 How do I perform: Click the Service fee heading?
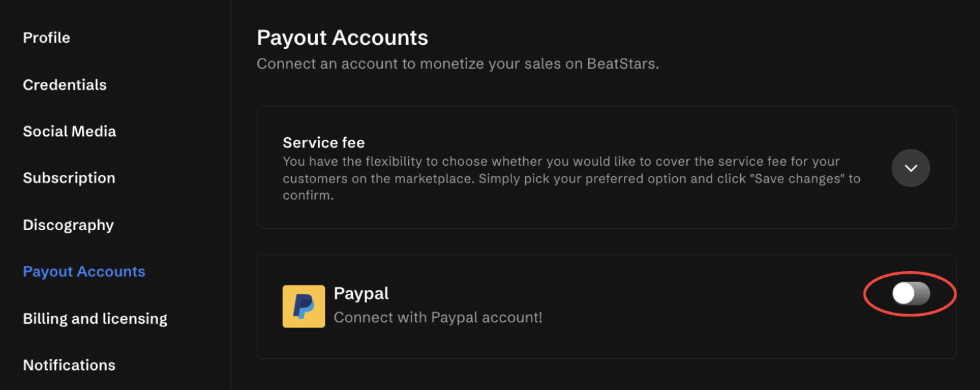tap(324, 142)
